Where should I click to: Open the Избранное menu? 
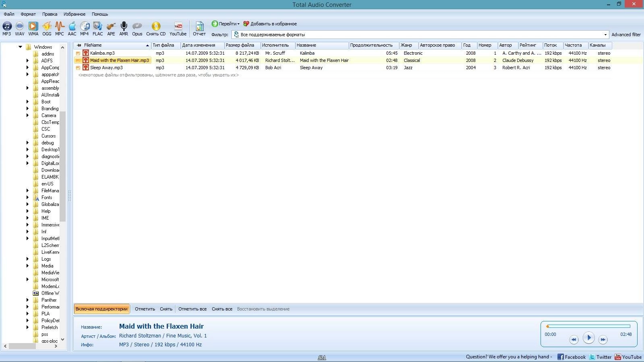coord(74,14)
